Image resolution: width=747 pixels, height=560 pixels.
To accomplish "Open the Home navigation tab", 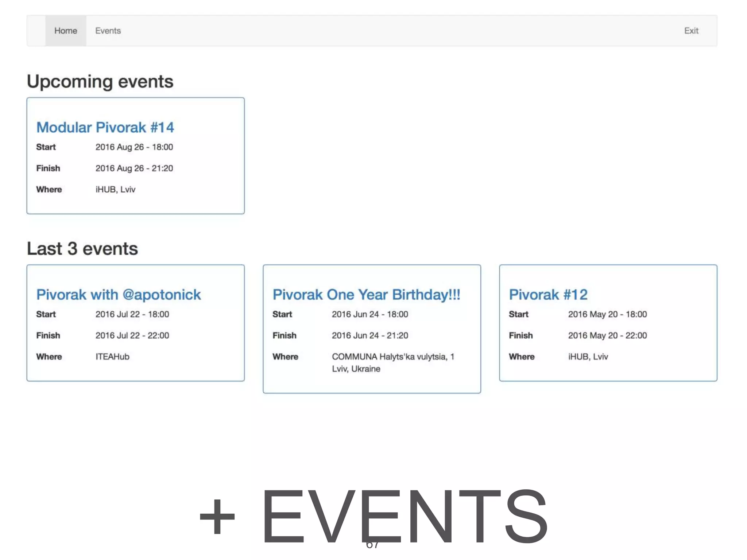I will click(66, 31).
